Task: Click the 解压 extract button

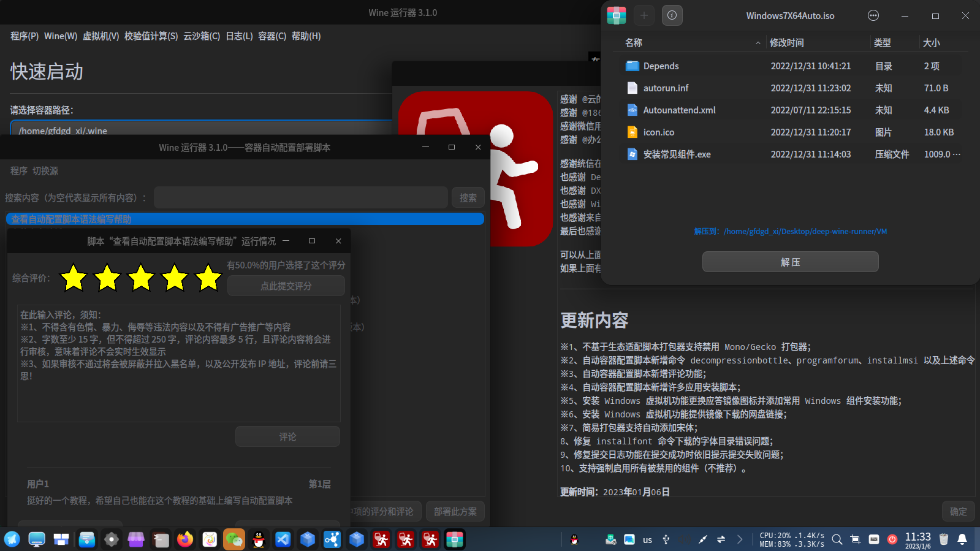Action: coord(791,262)
